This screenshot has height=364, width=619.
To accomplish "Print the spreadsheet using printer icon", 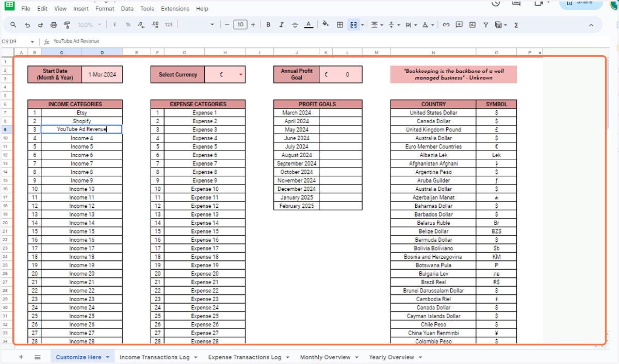I will [54, 25].
